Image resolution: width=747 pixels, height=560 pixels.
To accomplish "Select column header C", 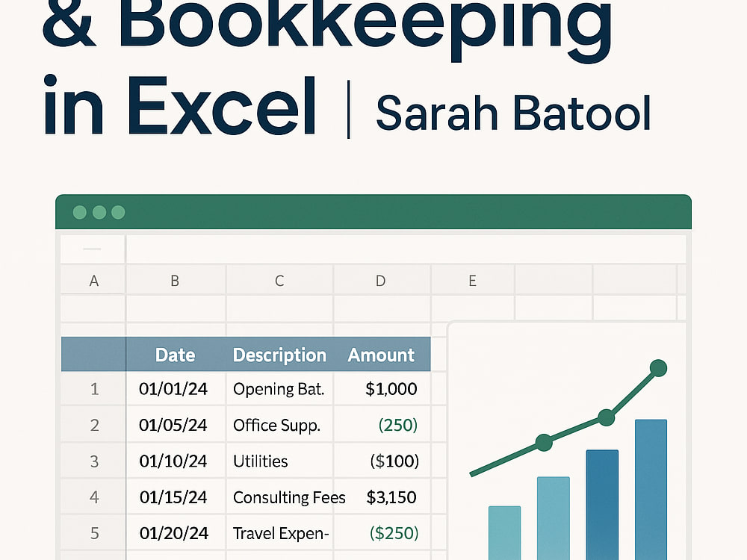I will click(279, 281).
